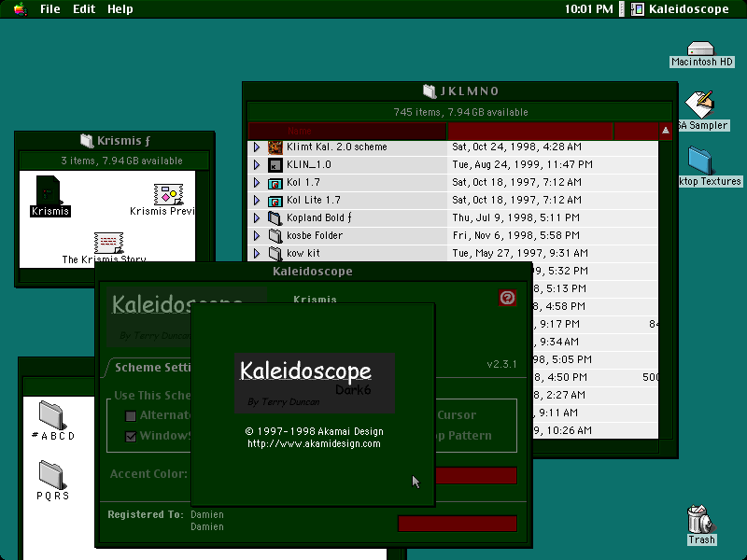Click the Krismis scheme name in Kaleidoscope window

pos(315,299)
